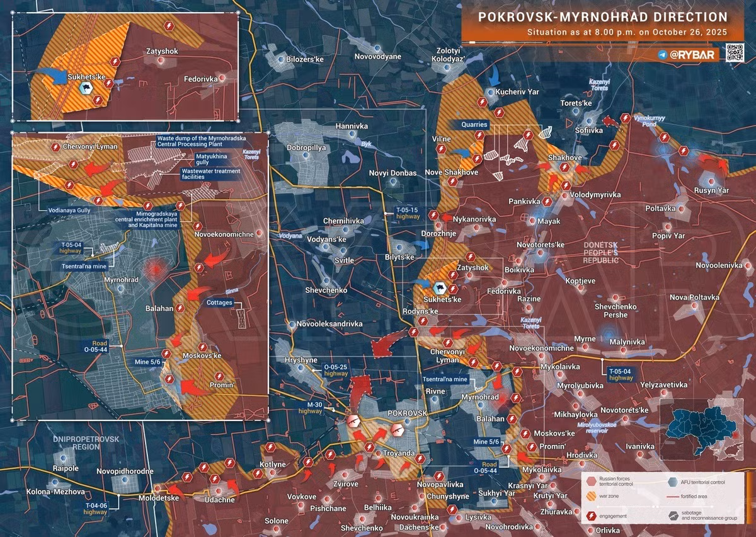Click the Pokrovsk-Myrnohrad Direction title
The height and width of the screenshot is (537, 756).
pos(603,17)
